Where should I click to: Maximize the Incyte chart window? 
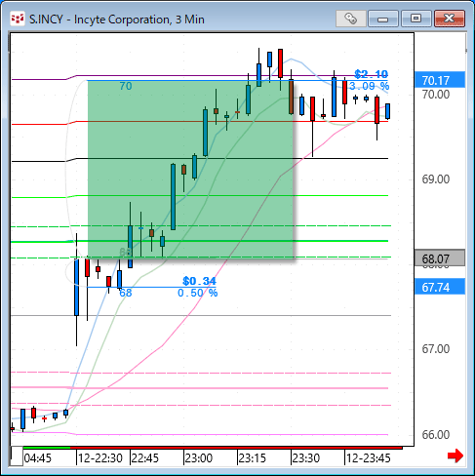(x=416, y=19)
